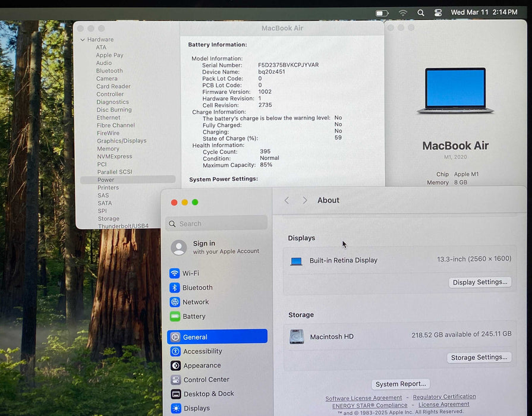Viewport: 532px width, 416px height.
Task: Select Printers in hardware list
Action: [x=108, y=188]
